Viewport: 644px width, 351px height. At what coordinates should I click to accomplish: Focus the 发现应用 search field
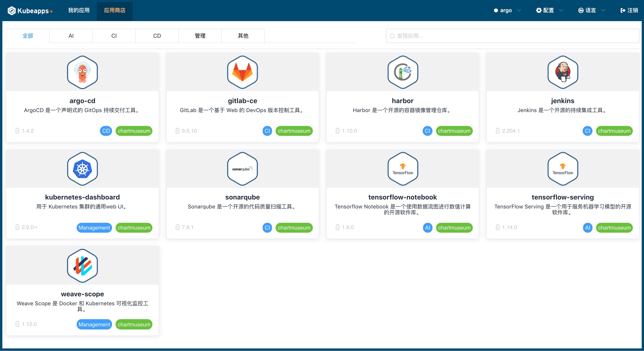[512, 36]
